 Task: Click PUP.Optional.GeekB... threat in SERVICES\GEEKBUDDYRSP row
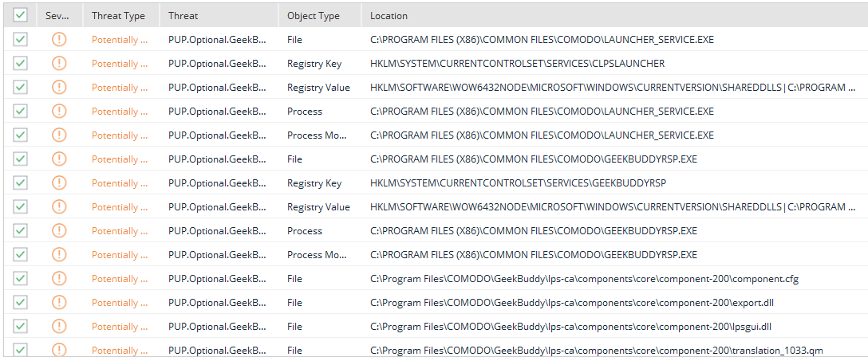click(217, 183)
